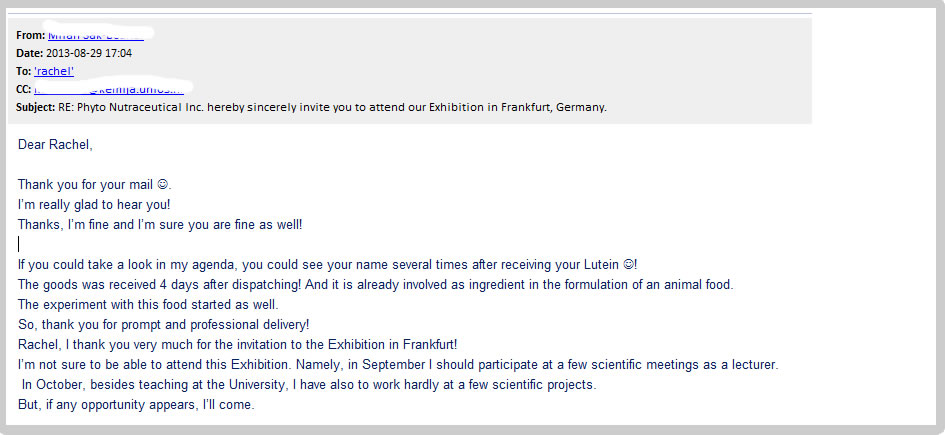Viewport: 945px width, 435px height.
Task: Click the smiley emoticon after 'your Lutein'
Action: (x=628, y=264)
